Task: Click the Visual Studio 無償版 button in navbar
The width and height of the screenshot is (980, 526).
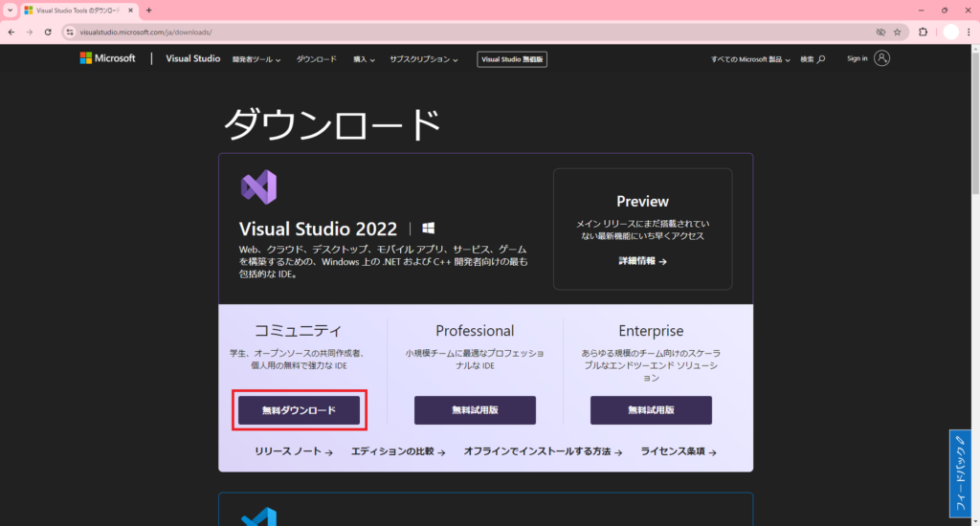Action: tap(512, 59)
